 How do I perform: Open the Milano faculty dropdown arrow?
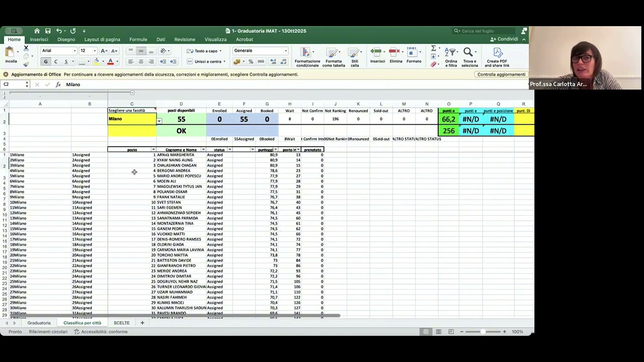159,121
